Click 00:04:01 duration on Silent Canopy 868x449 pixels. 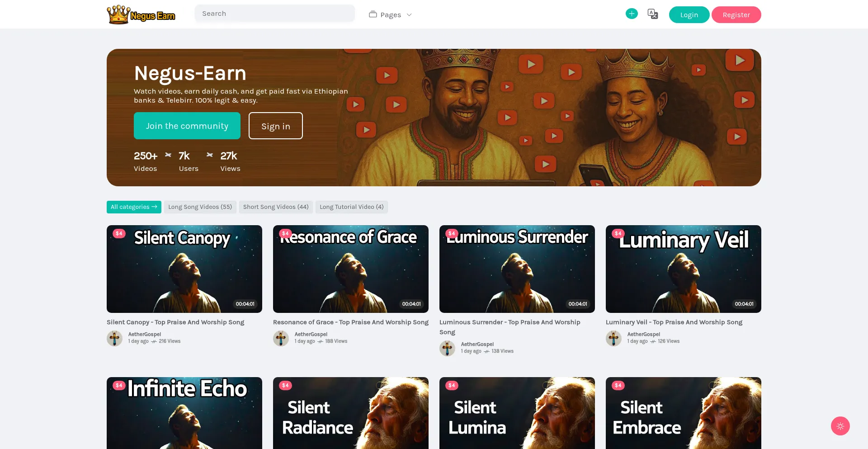[245, 304]
